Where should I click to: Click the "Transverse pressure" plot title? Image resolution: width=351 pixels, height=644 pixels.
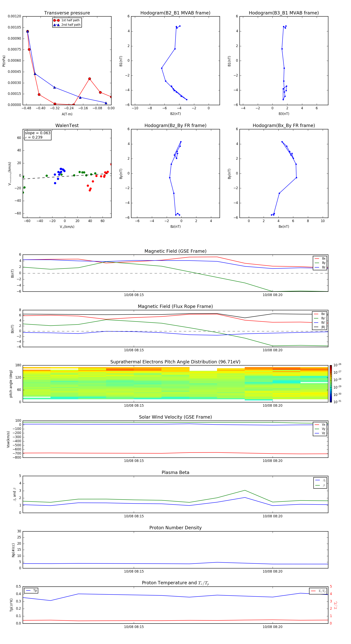[67, 13]
